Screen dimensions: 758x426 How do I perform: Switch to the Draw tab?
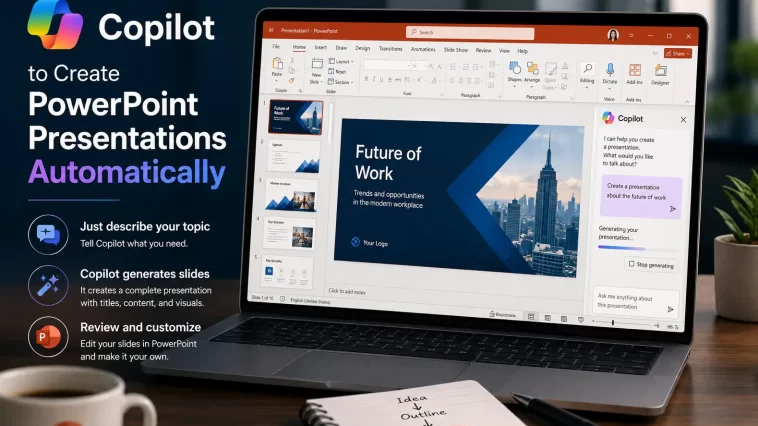pyautogui.click(x=341, y=48)
